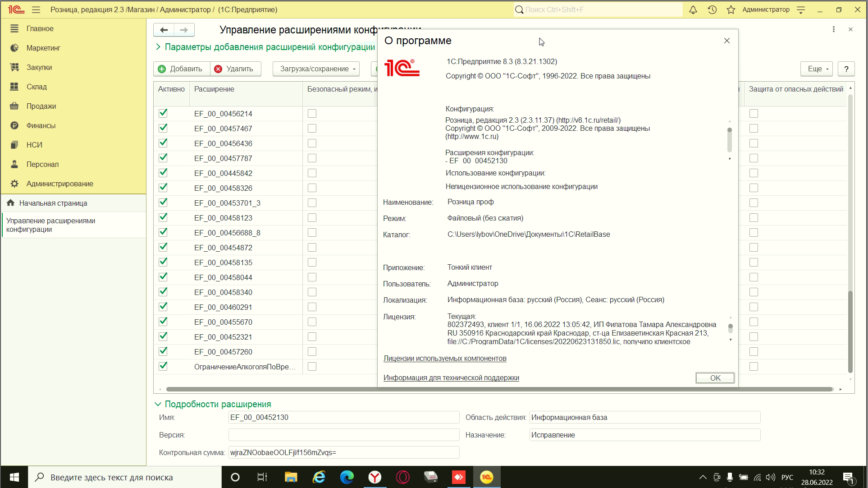The image size is (868, 488).
Task: Enable dangerous action protection for EF_00_00458123
Action: coord(754,218)
